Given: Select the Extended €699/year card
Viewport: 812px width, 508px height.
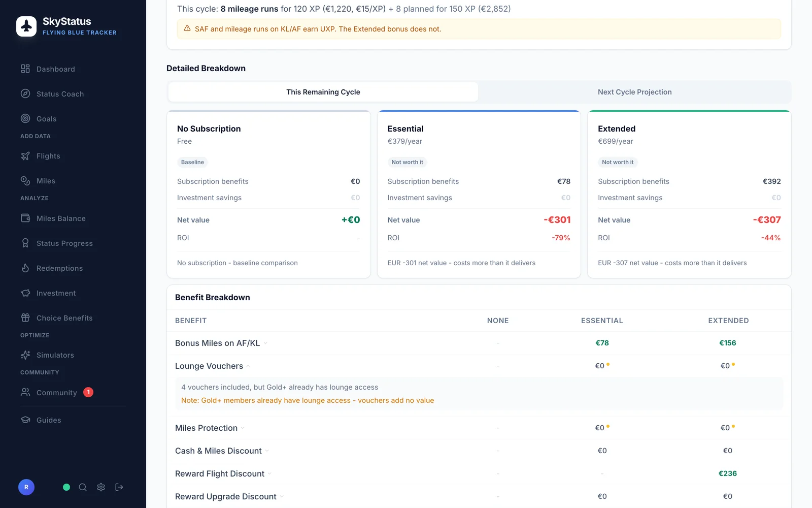Looking at the screenshot, I should (x=689, y=194).
